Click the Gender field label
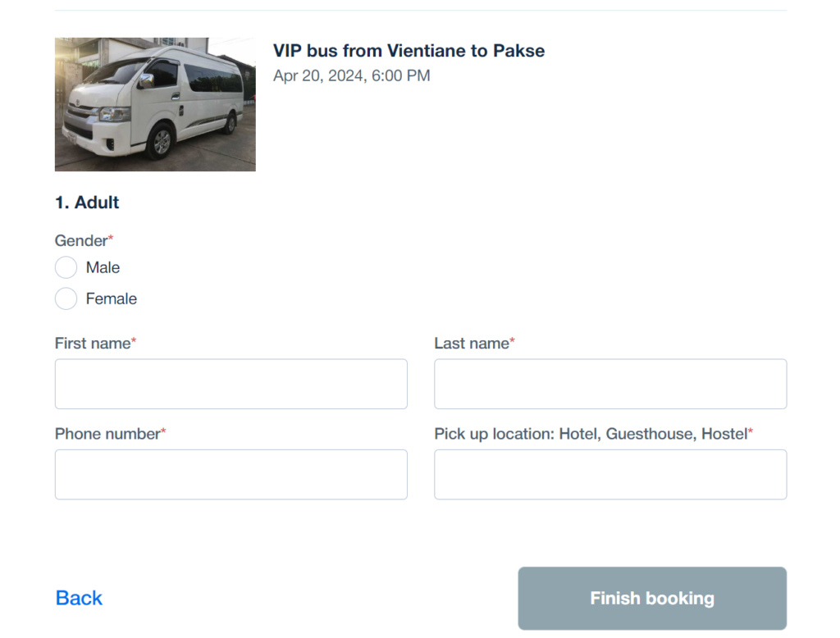This screenshot has height=638, width=840. click(x=81, y=240)
